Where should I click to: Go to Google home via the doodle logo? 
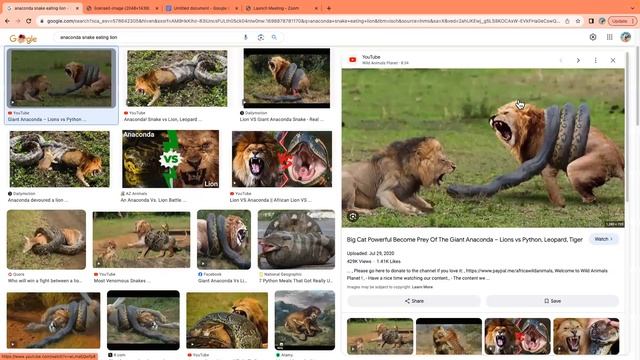23,39
